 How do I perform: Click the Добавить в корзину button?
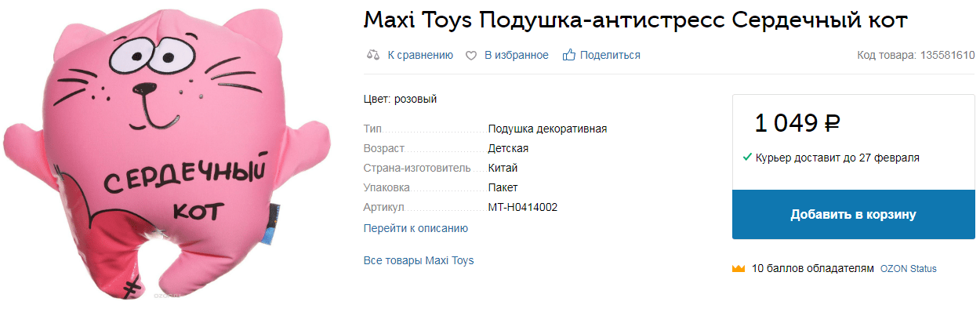coord(853,214)
